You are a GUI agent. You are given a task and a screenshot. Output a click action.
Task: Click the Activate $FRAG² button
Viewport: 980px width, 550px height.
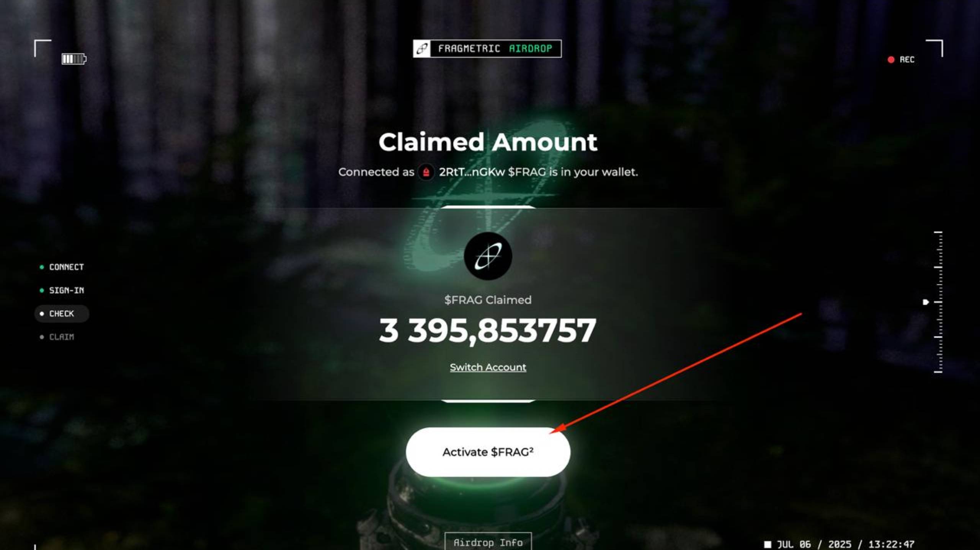pos(488,452)
